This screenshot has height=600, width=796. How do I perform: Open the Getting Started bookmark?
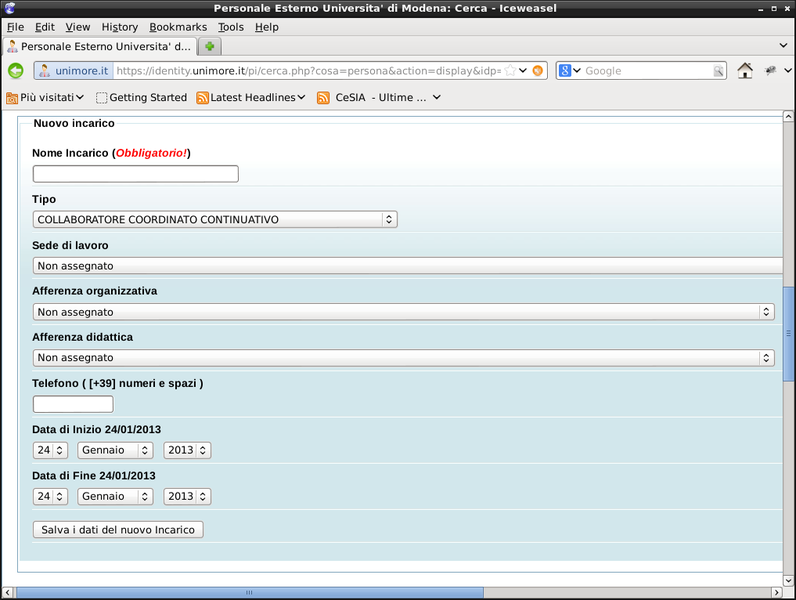tap(142, 97)
